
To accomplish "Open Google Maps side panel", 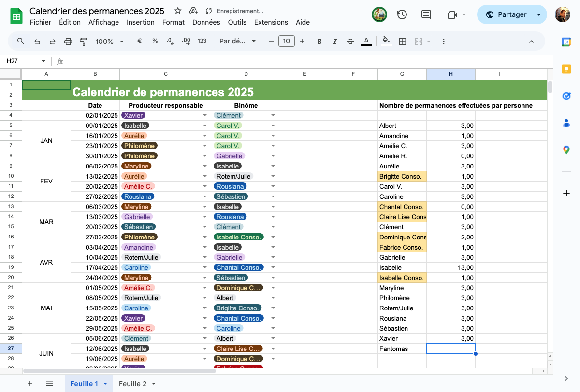I will pyautogui.click(x=566, y=150).
